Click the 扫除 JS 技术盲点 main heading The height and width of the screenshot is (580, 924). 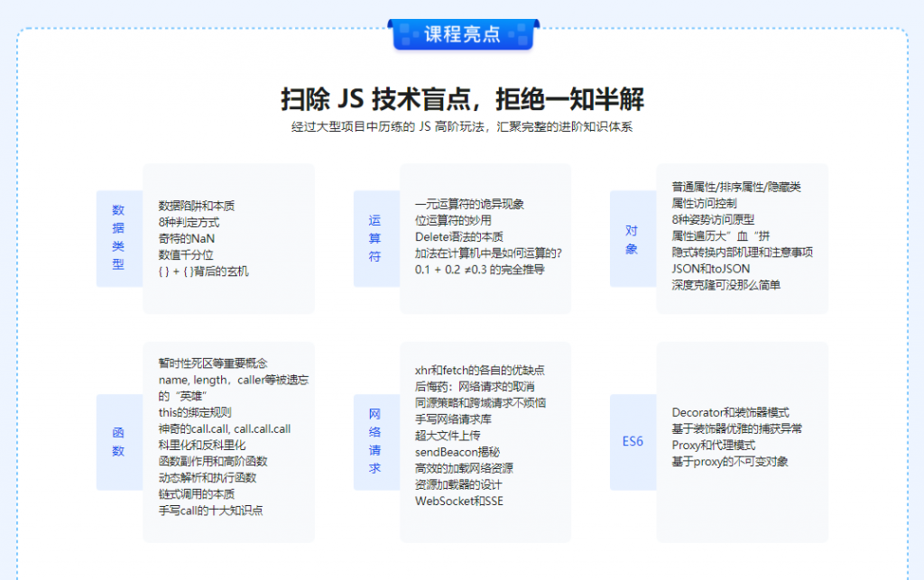click(x=462, y=98)
